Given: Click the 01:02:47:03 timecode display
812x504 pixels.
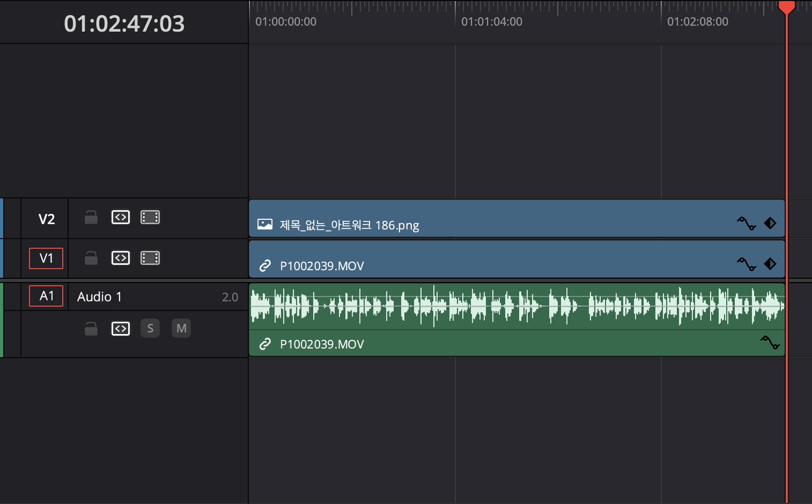Looking at the screenshot, I should click(124, 23).
